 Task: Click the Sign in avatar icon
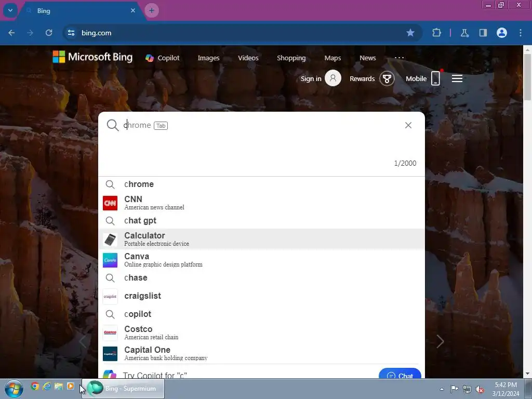coord(333,78)
